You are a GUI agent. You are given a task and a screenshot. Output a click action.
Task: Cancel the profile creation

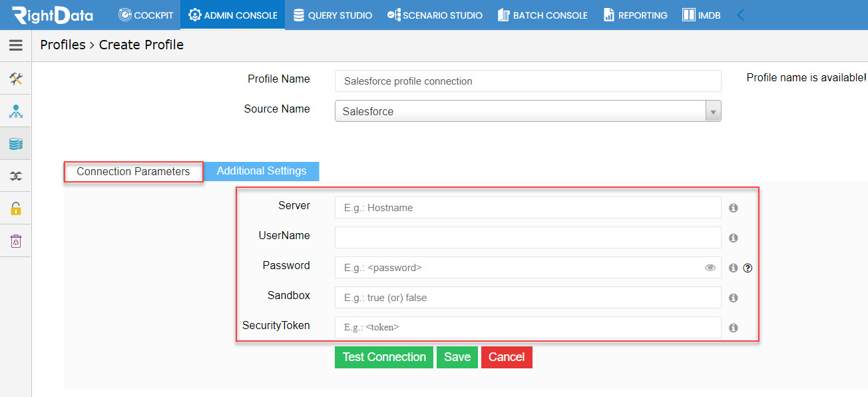pos(507,357)
